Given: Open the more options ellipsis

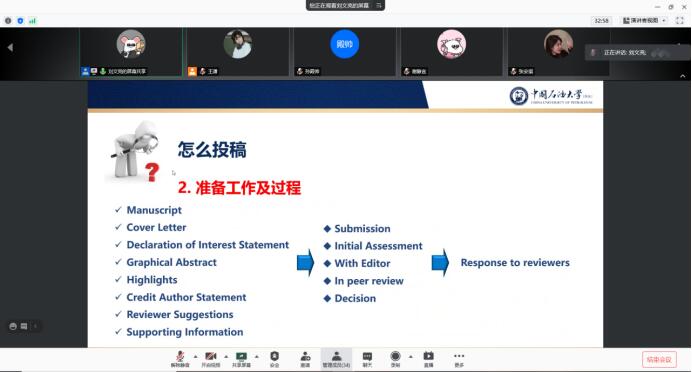Looking at the screenshot, I should click(x=459, y=359).
